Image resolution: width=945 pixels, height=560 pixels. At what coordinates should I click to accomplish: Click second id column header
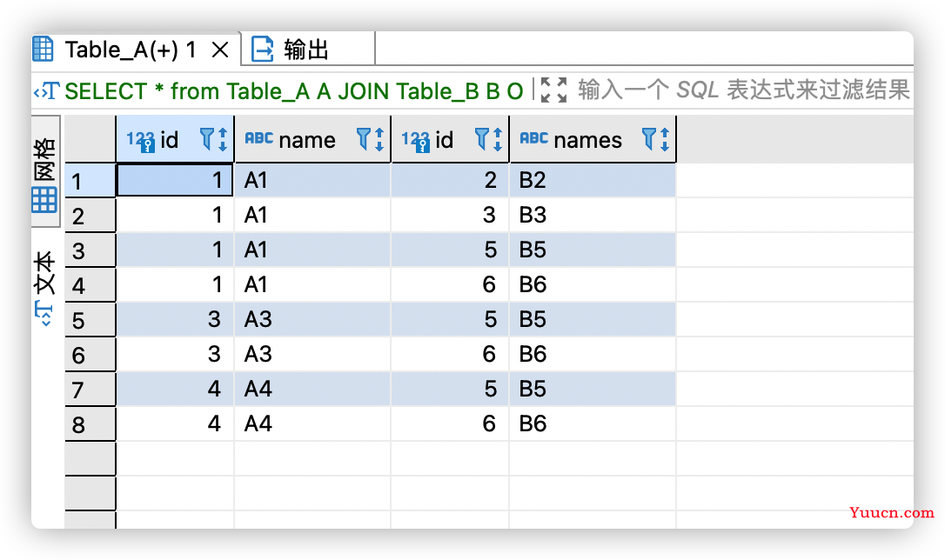(450, 139)
